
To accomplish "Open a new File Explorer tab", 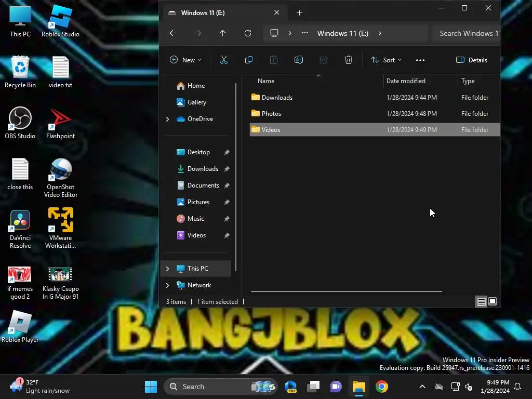I will (x=299, y=13).
